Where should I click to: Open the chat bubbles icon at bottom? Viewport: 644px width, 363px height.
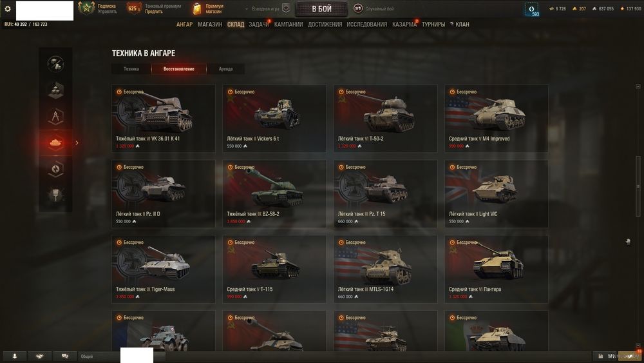pos(65,356)
